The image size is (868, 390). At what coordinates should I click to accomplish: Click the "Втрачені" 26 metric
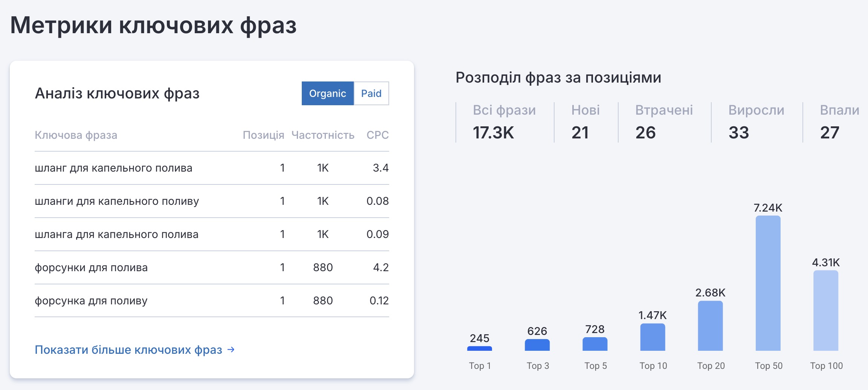click(664, 122)
